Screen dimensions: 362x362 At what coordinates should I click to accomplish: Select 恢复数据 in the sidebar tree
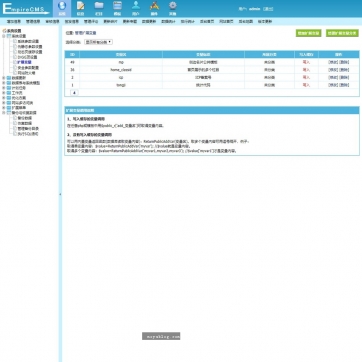pos(24,123)
